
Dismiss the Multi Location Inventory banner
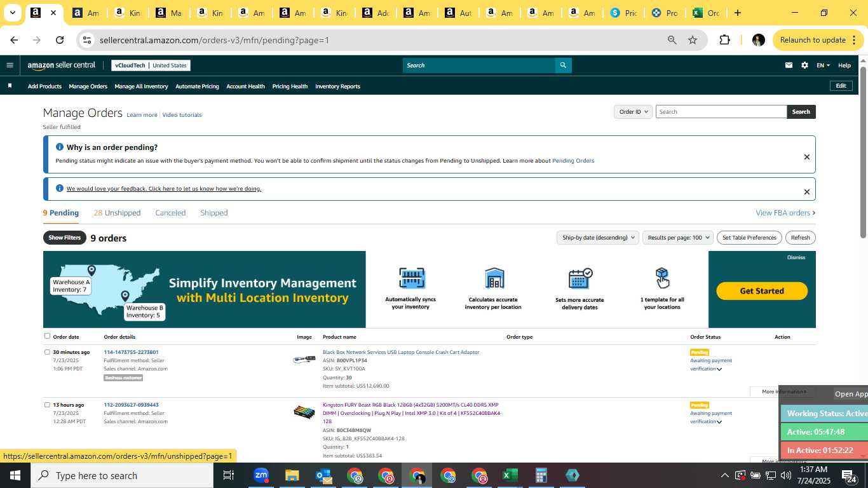[796, 257]
